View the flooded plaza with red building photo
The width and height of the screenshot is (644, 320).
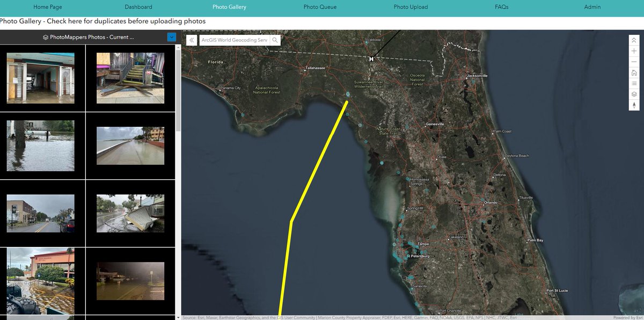(x=41, y=281)
